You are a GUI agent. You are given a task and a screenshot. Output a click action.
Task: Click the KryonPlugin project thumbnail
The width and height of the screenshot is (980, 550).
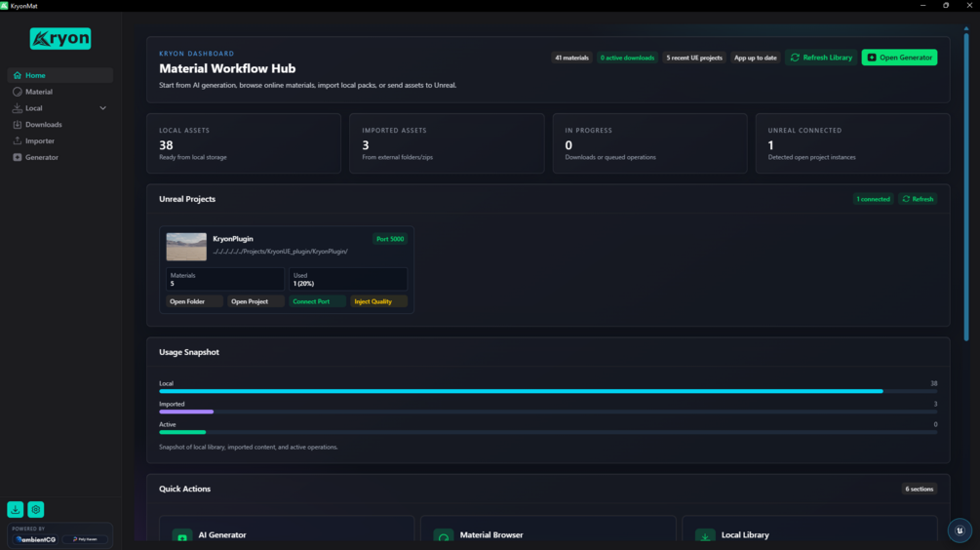pos(186,247)
